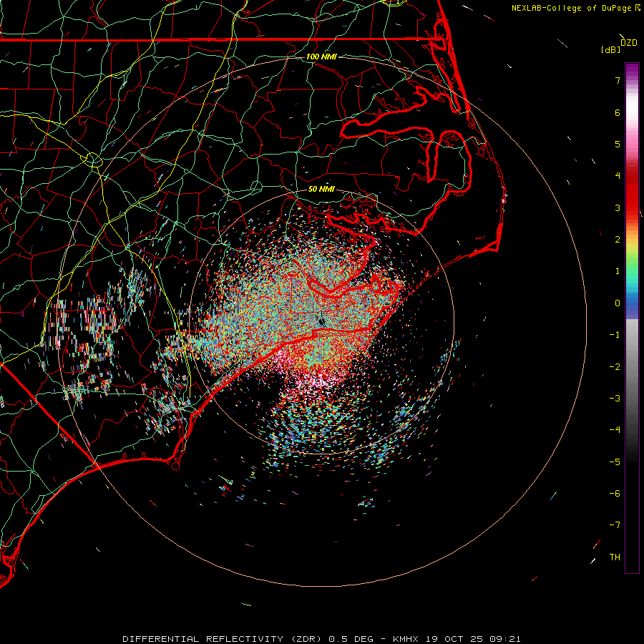Click the '1' value on color scale
Viewport: 644px width, 644px height.
click(x=618, y=271)
